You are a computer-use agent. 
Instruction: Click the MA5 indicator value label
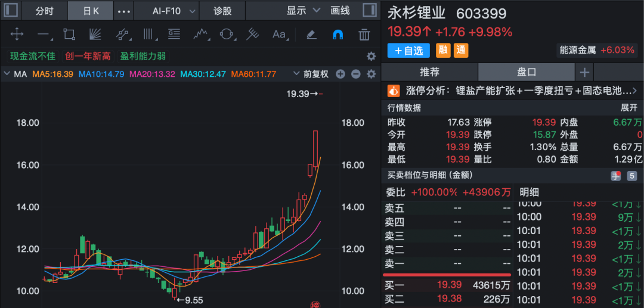(x=52, y=74)
